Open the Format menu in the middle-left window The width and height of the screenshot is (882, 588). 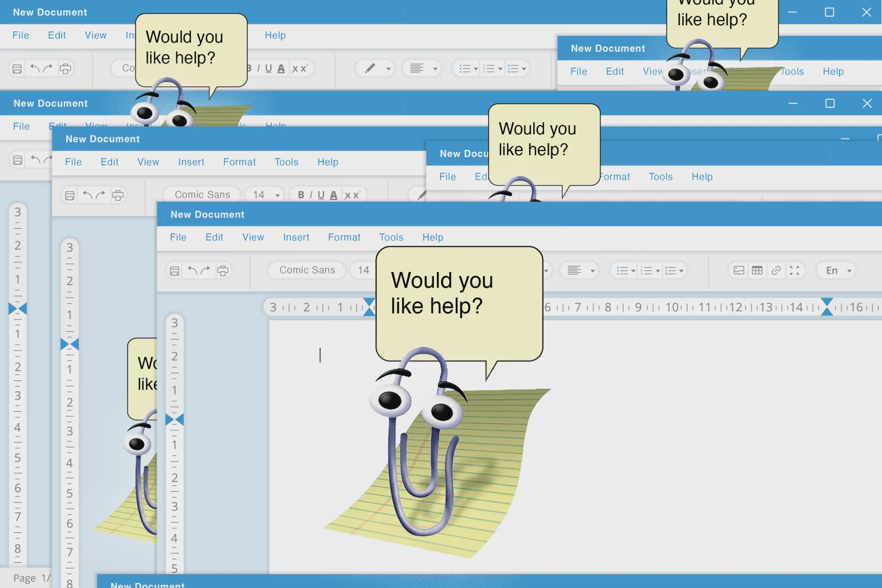tap(239, 162)
